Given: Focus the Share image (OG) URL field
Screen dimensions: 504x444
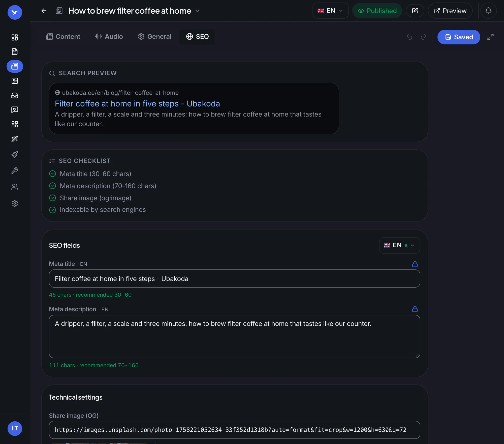Looking at the screenshot, I should tap(234, 430).
